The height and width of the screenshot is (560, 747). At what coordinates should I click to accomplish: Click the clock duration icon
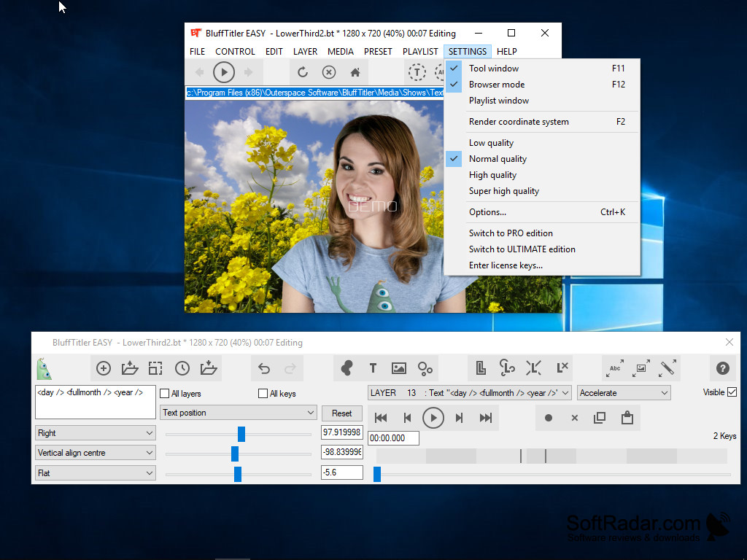[182, 368]
